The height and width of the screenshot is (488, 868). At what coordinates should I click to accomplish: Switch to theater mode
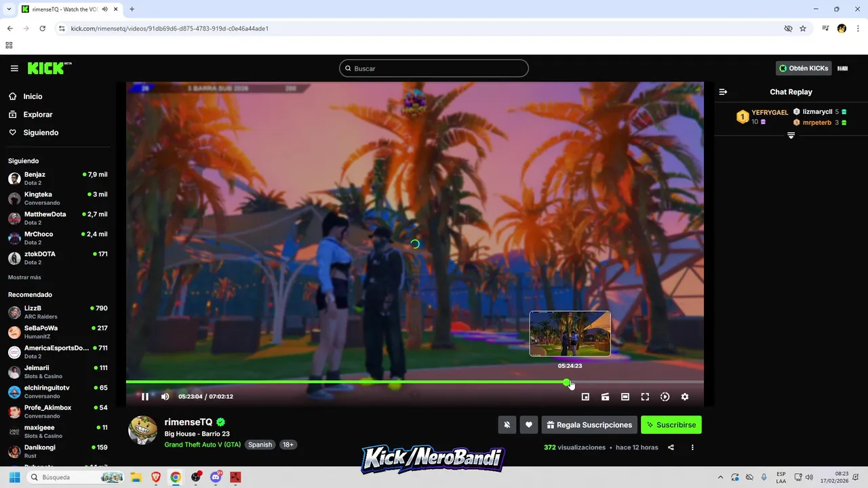pyautogui.click(x=625, y=396)
